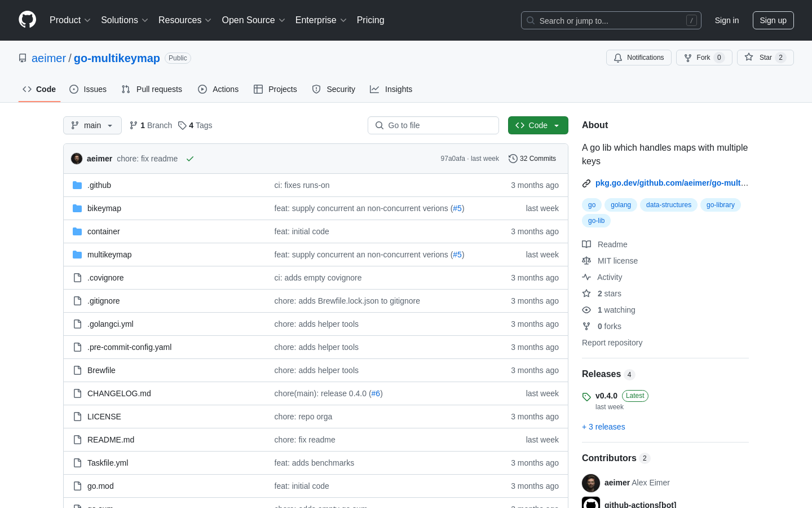Open the go-multikeymap repository link
Screen dimensions: 812x508
117,58
